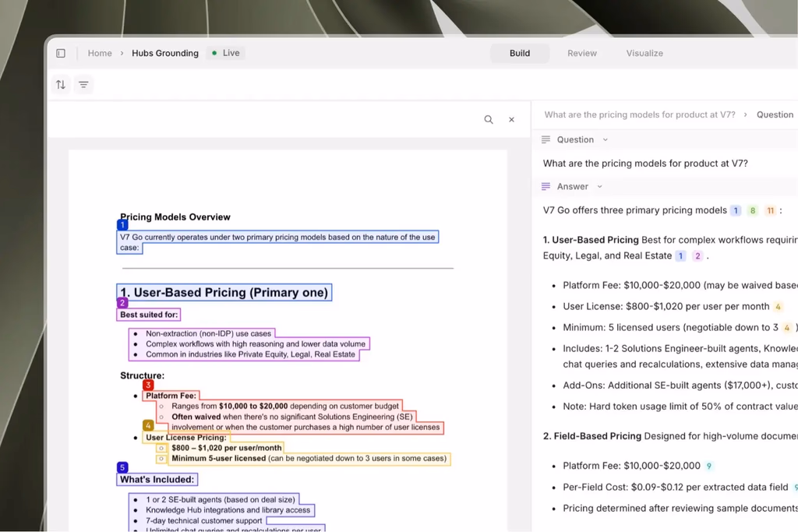Select the Build tab
The image size is (798, 532).
(x=520, y=53)
